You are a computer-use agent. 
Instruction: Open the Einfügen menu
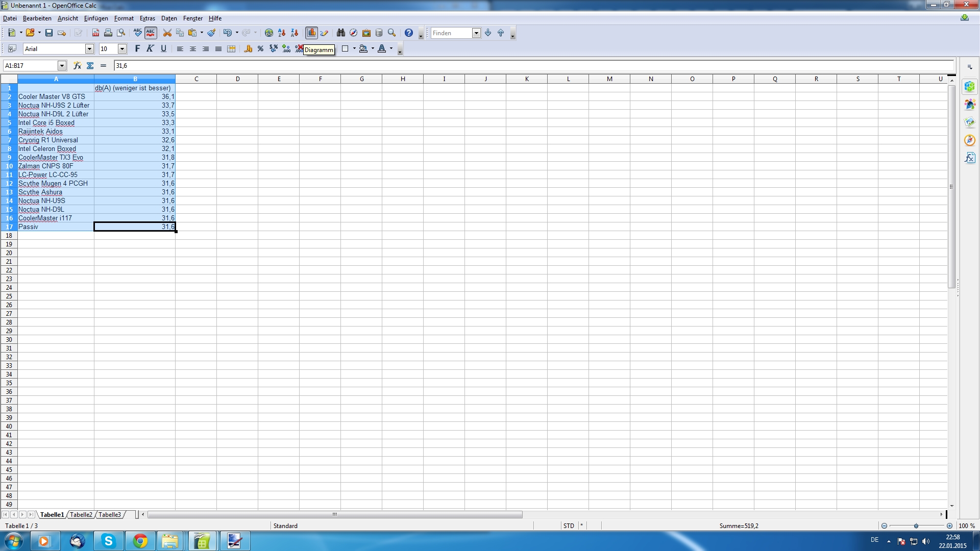[x=96, y=18]
